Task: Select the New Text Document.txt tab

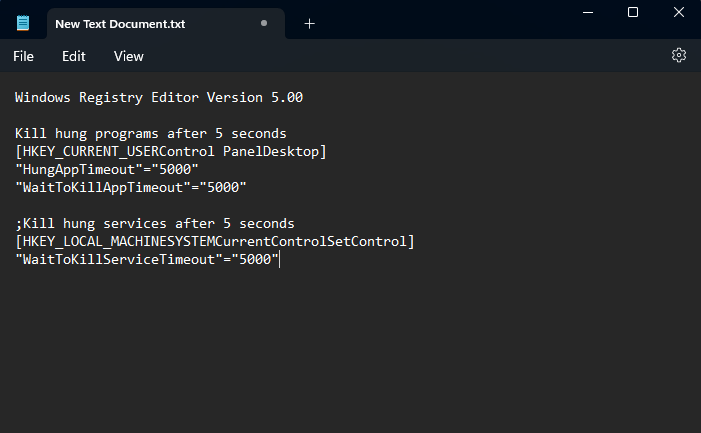Action: point(133,23)
